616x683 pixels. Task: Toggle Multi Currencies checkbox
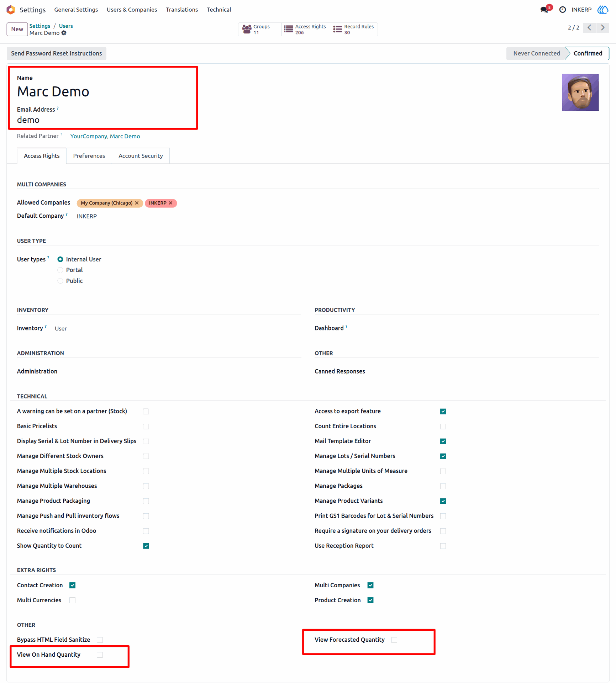pyautogui.click(x=73, y=600)
